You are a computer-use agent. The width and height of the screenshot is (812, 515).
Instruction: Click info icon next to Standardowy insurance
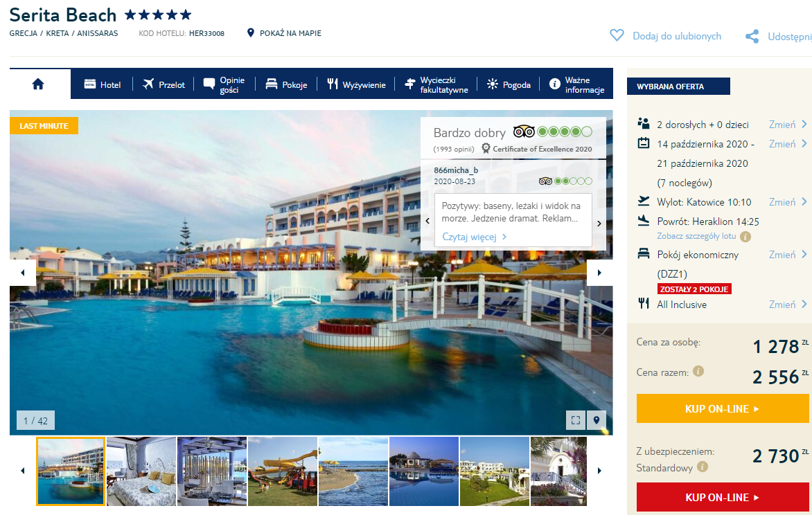point(703,467)
